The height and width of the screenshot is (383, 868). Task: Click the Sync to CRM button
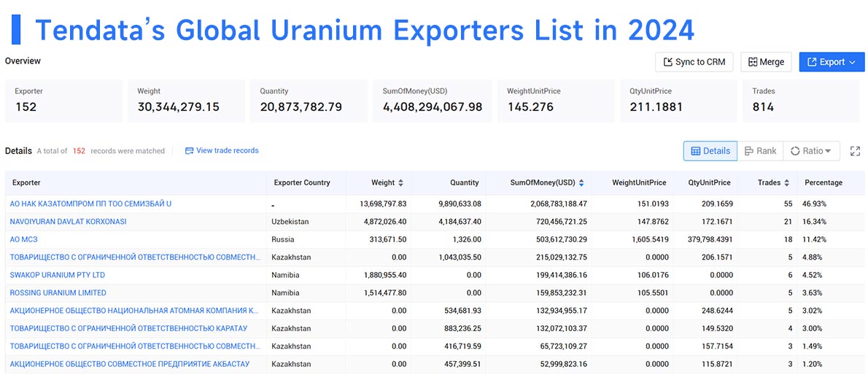[x=694, y=62]
